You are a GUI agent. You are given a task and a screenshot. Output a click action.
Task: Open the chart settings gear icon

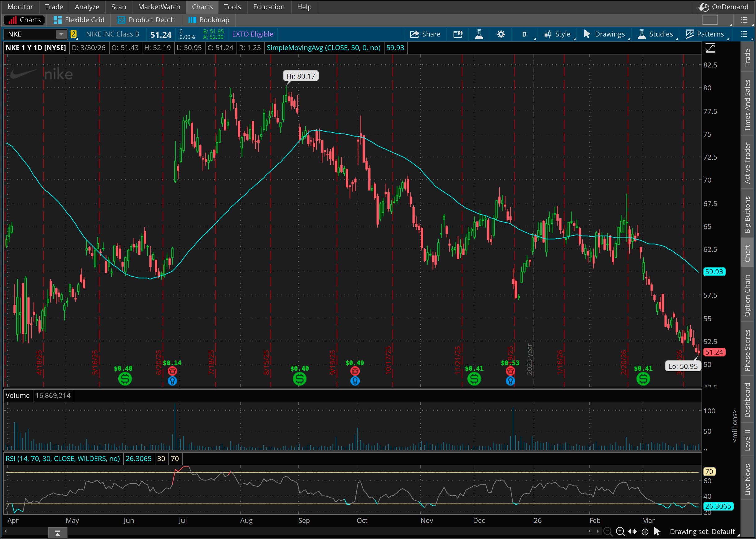coord(501,34)
